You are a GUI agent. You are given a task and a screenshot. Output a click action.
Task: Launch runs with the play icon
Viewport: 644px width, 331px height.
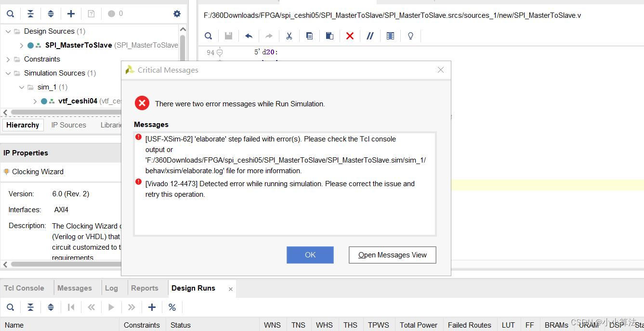tap(111, 307)
